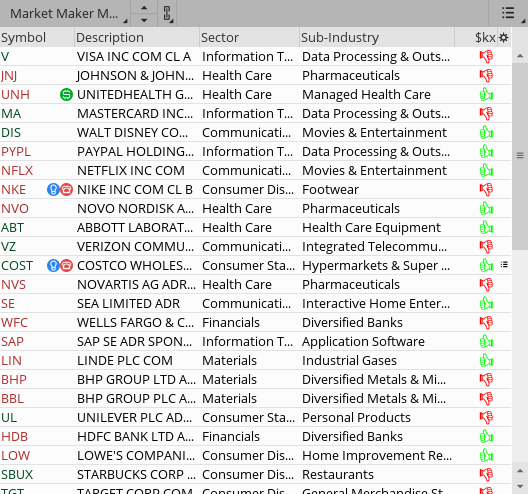Select the PYPL ticker symbol
The image size is (528, 494).
pyautogui.click(x=16, y=152)
